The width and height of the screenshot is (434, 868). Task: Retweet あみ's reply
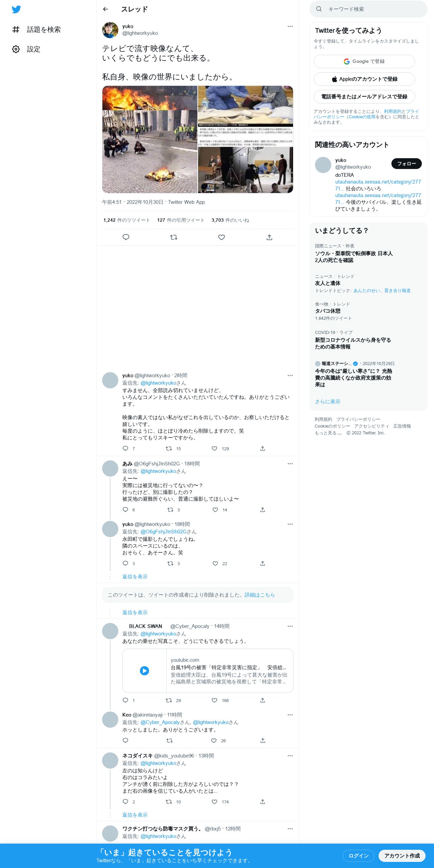pyautogui.click(x=170, y=510)
